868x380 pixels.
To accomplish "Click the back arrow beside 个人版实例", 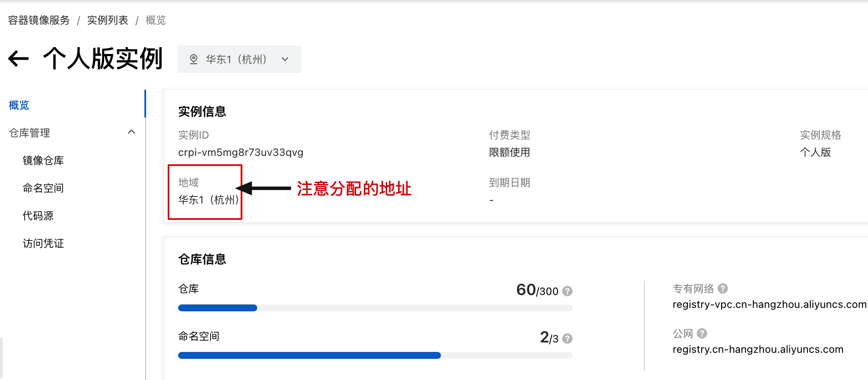I will click(19, 59).
